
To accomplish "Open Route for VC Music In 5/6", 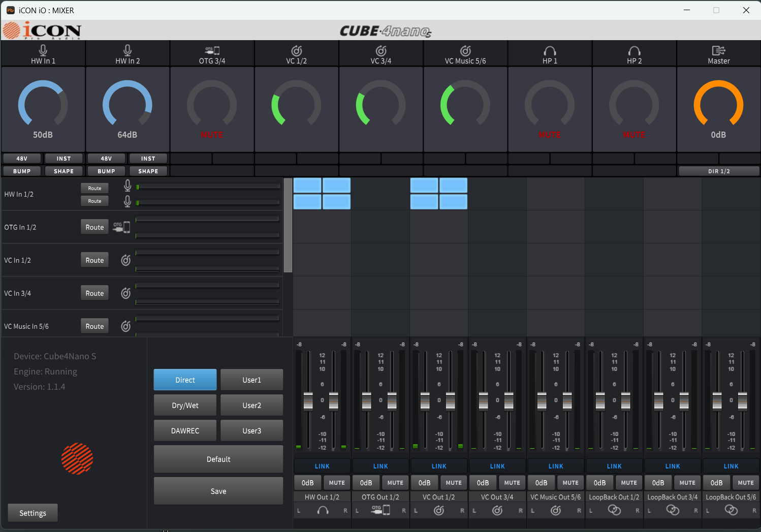I will coord(94,326).
